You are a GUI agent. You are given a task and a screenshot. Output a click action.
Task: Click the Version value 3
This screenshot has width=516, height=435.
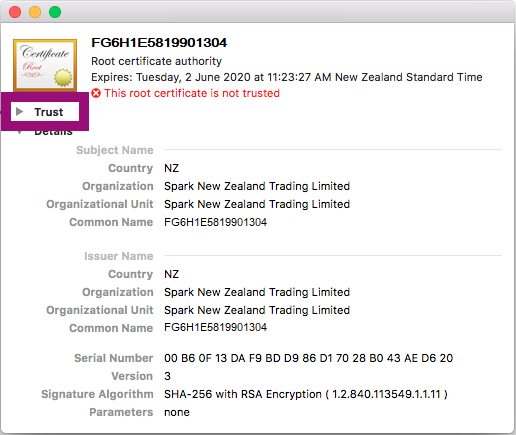click(x=167, y=376)
